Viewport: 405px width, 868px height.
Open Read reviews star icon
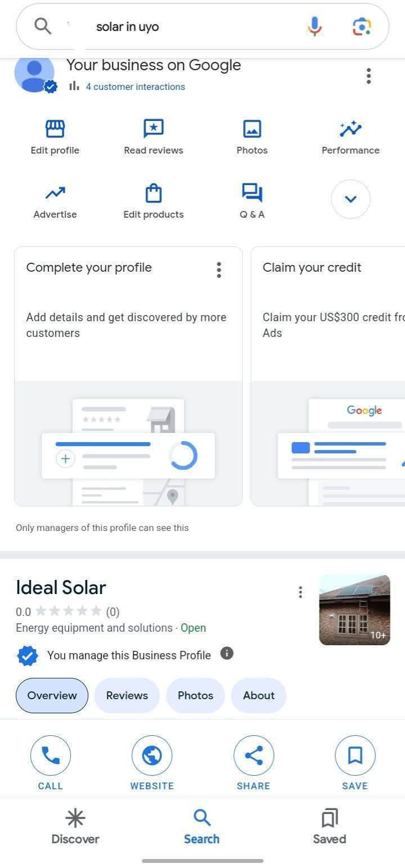[x=154, y=129]
